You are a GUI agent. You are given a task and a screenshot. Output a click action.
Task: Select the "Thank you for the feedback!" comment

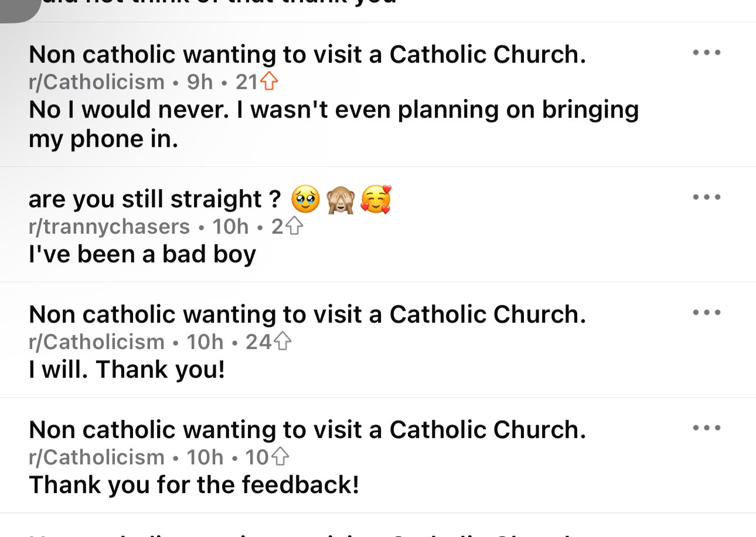coord(193,485)
